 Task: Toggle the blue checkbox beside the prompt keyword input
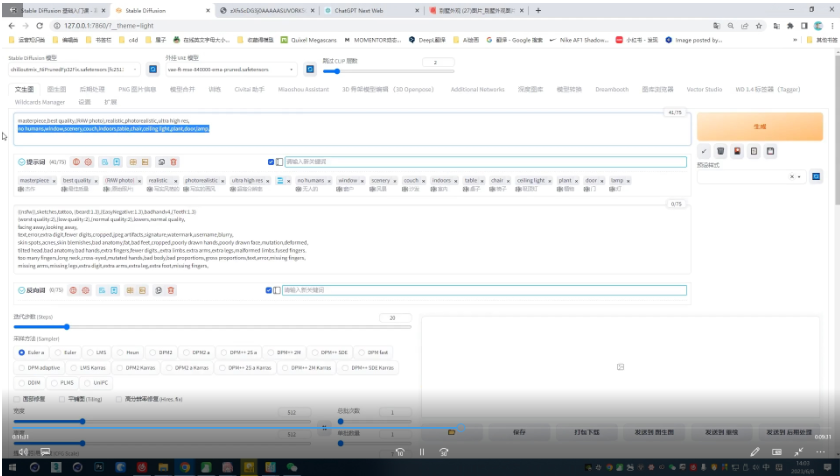coord(271,162)
